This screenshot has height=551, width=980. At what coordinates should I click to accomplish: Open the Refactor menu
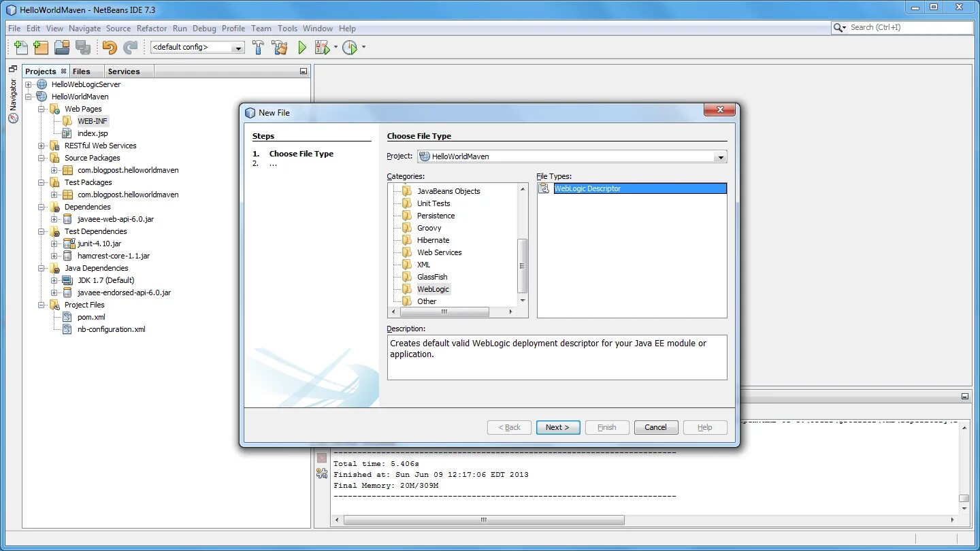click(x=152, y=29)
